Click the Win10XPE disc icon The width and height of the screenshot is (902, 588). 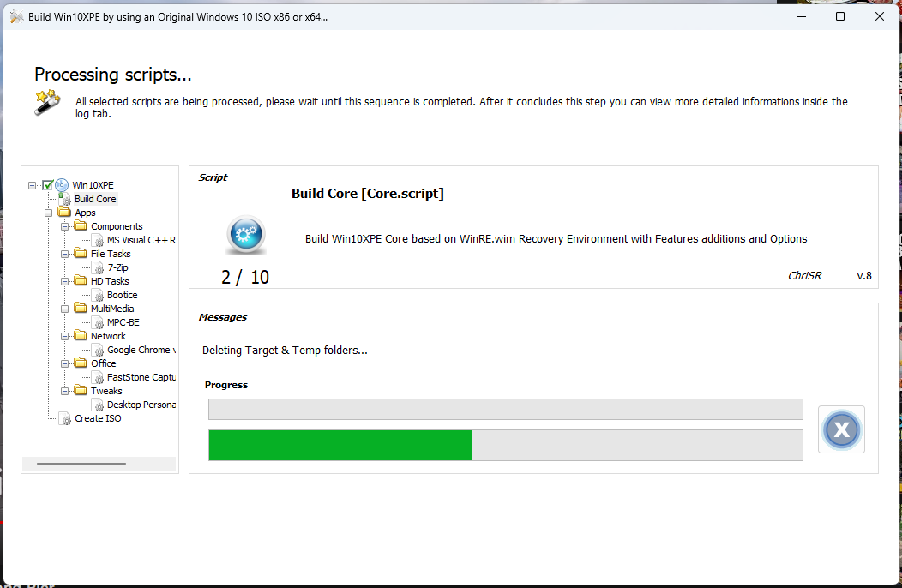click(62, 185)
